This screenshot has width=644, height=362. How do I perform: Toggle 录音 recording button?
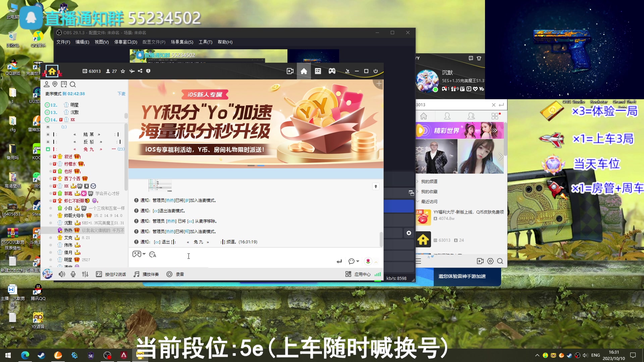point(175,274)
